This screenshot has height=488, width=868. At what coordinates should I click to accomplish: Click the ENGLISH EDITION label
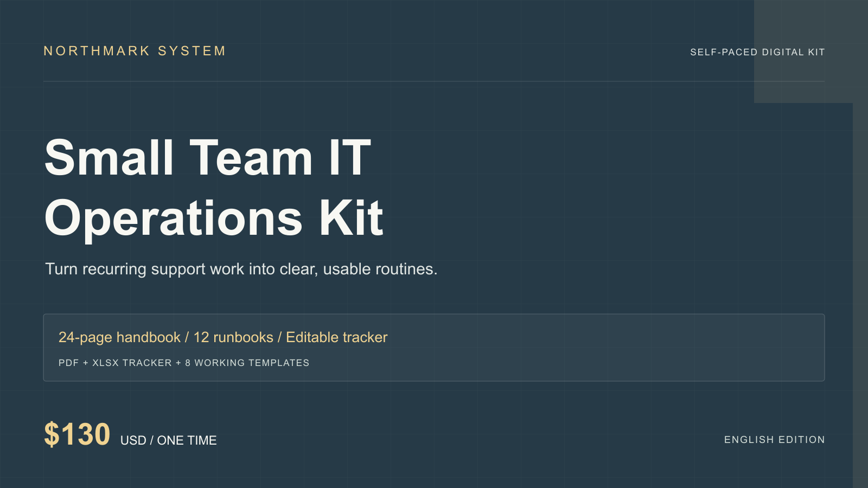[x=774, y=440]
